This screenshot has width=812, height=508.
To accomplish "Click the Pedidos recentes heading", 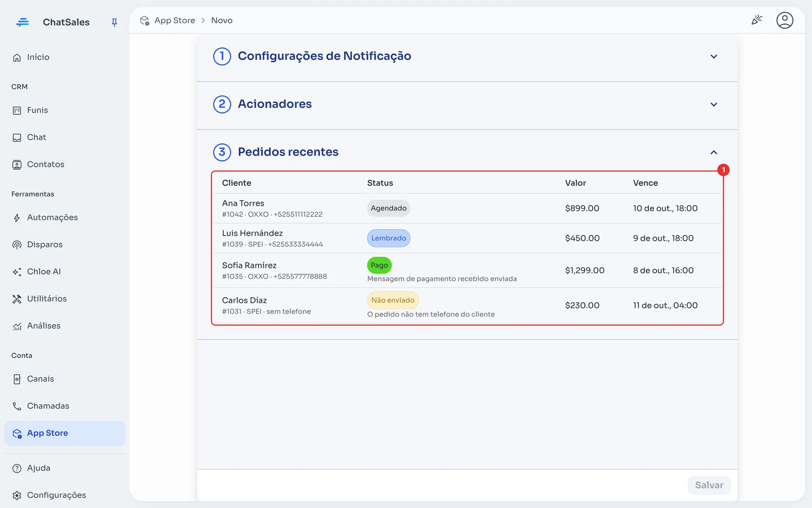I will point(288,152).
